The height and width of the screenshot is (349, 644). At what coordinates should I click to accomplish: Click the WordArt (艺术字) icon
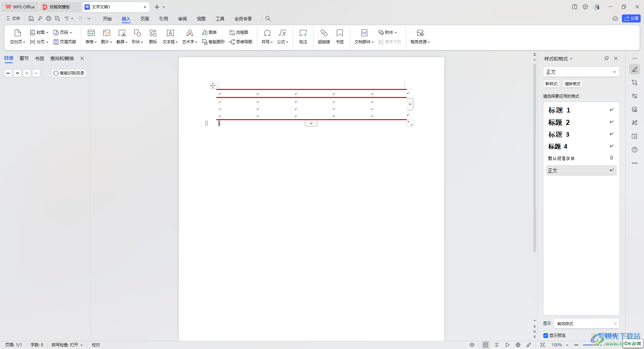190,33
